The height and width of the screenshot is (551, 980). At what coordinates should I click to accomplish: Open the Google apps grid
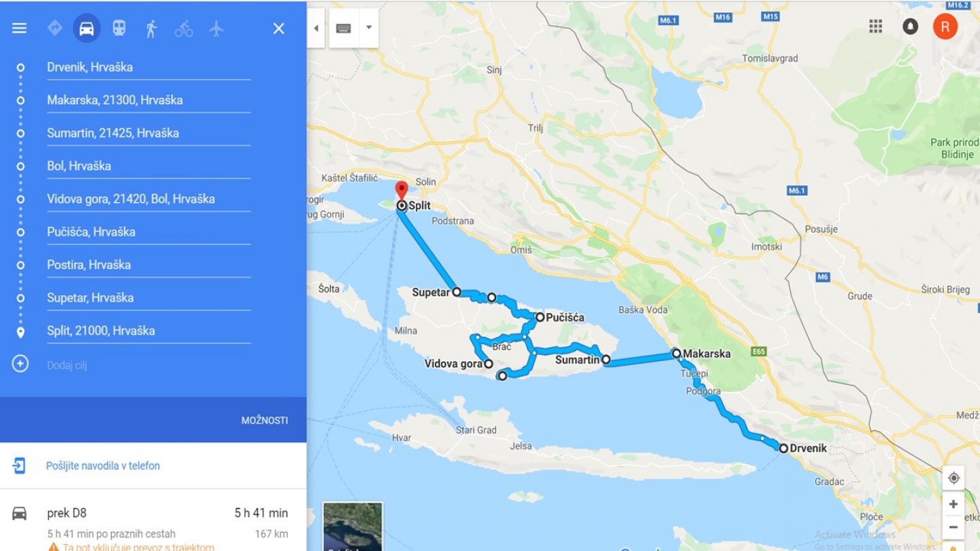tap(876, 27)
